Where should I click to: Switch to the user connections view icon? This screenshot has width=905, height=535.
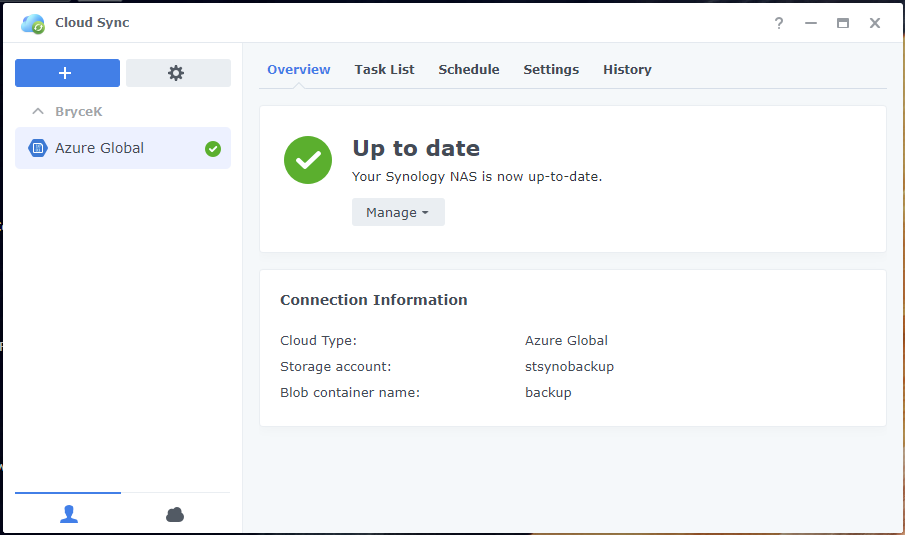[x=68, y=514]
